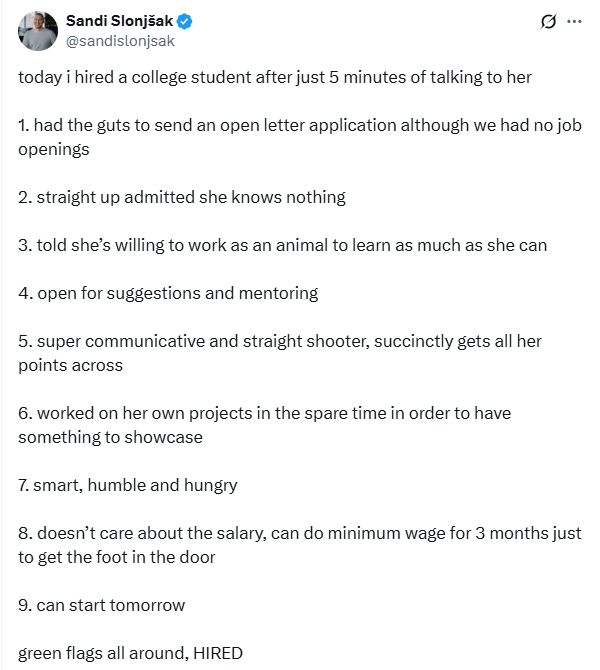Open the Sandi Slonjšak display name link
Image resolution: width=600 pixels, height=670 pixels.
tap(119, 21)
